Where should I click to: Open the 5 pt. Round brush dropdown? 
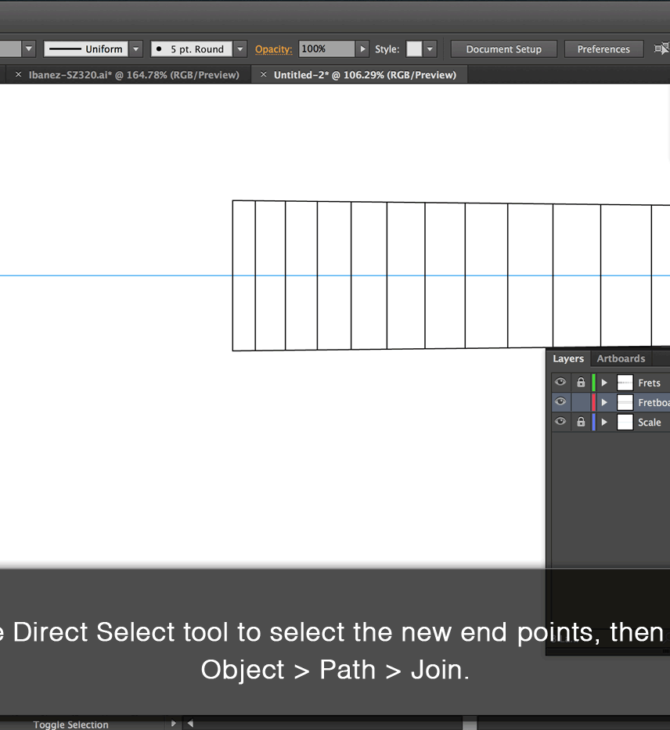click(x=240, y=49)
